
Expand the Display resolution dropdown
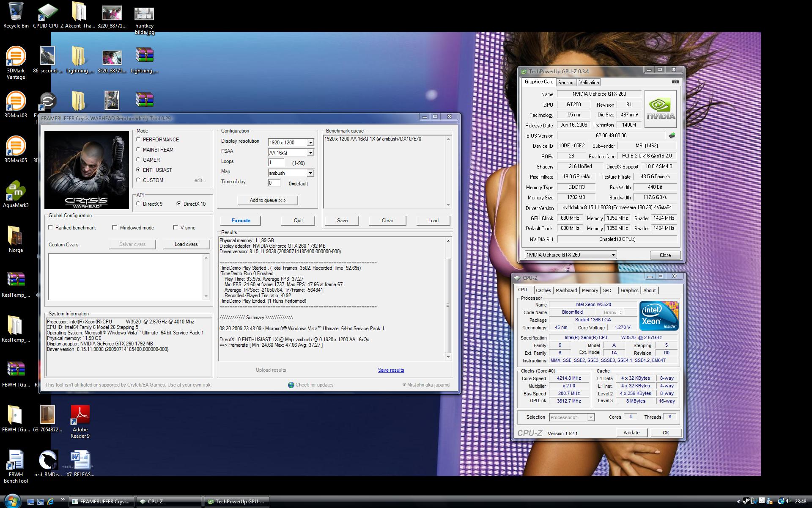click(310, 142)
